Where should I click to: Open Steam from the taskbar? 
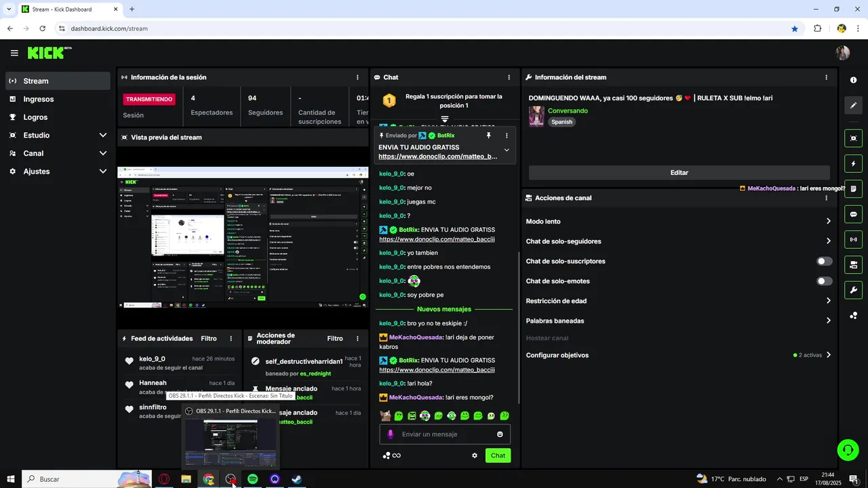[x=296, y=479]
